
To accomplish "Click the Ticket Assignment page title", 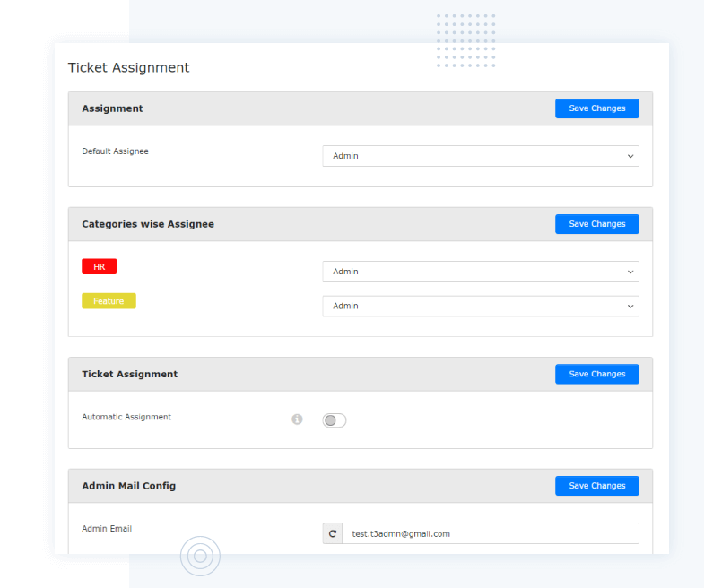I will tap(128, 67).
